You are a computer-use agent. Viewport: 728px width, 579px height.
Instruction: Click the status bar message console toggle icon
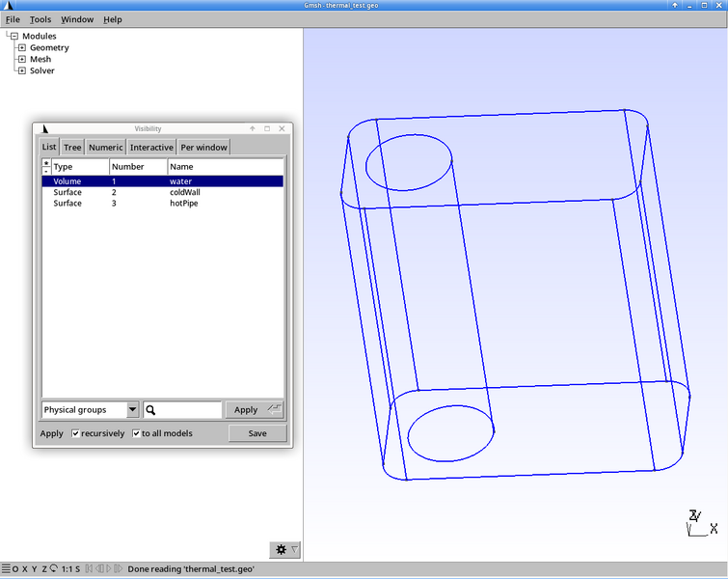click(x=6, y=568)
